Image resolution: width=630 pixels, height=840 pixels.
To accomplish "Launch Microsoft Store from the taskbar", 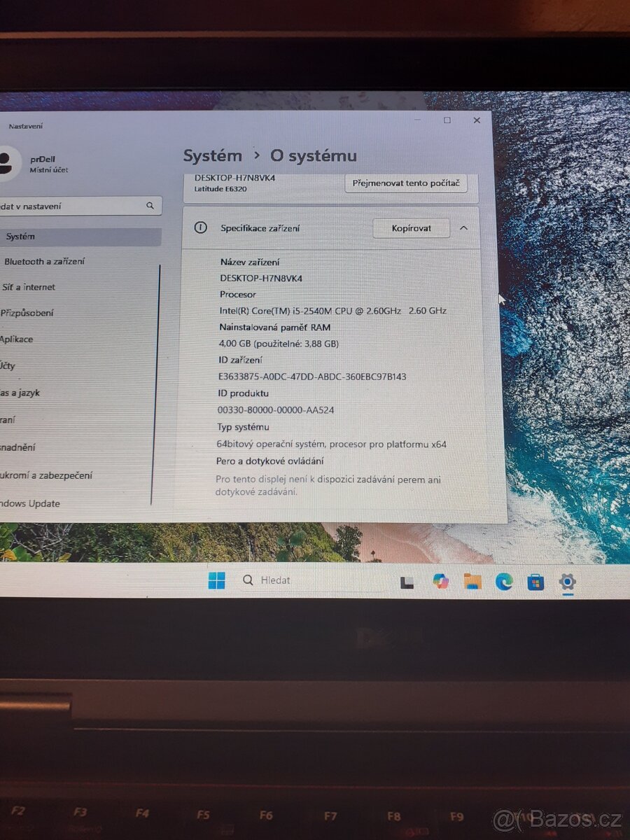I will coord(535,582).
